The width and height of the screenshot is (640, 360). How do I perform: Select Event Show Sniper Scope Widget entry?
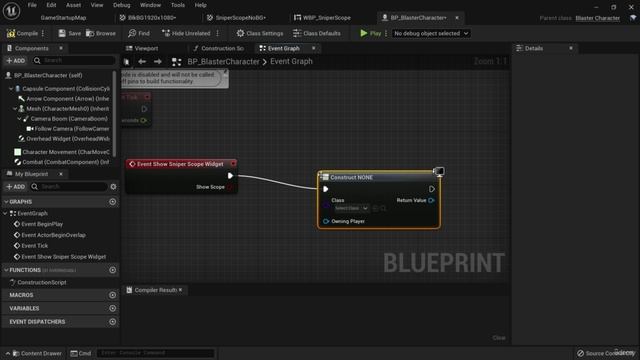(63, 257)
